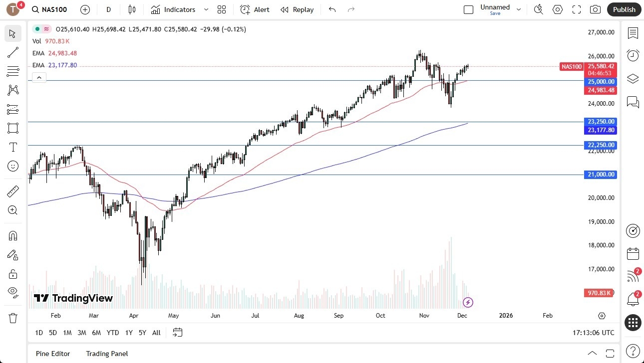This screenshot has height=363, width=644.
Task: Open the Notifications bell
Action: [633, 299]
